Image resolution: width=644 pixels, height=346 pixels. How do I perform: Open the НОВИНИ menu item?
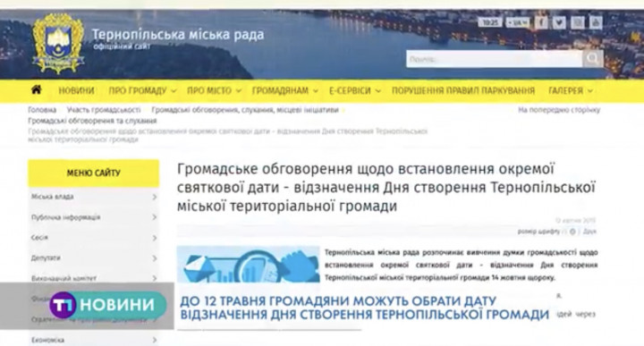[x=76, y=90]
